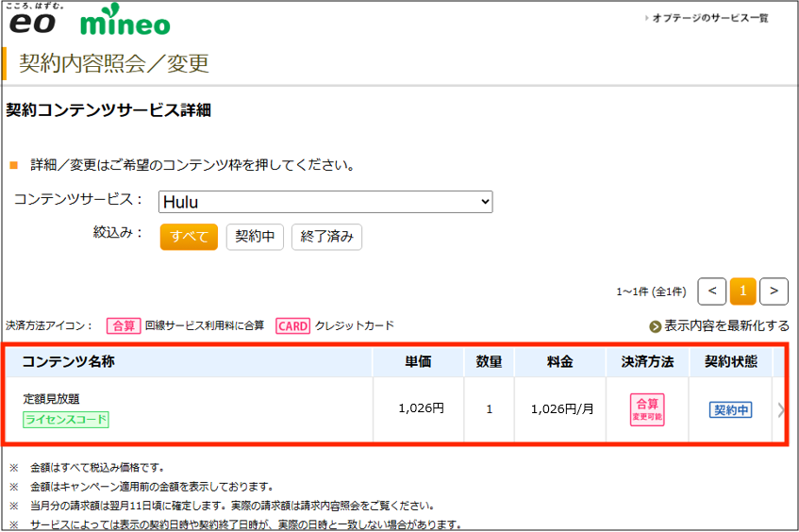Click the 契約コンテンツサービス詳細 heading
This screenshot has height=532, width=799.
coord(108,110)
